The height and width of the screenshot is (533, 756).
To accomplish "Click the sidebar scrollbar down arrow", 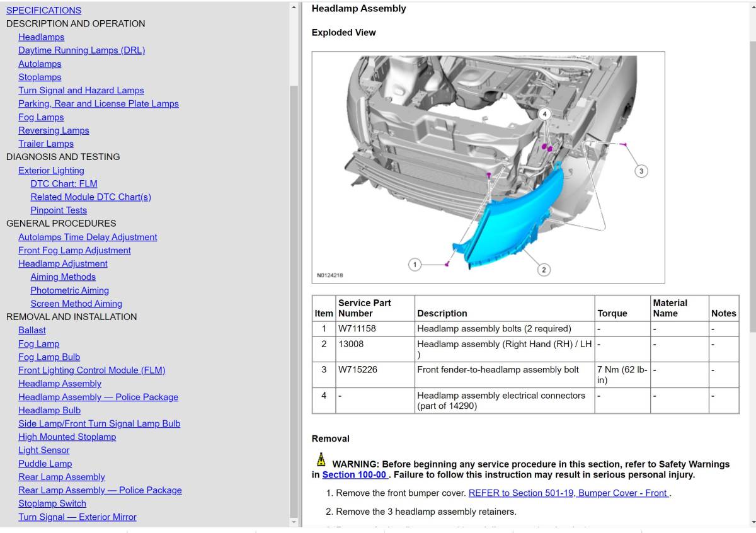I will [294, 522].
